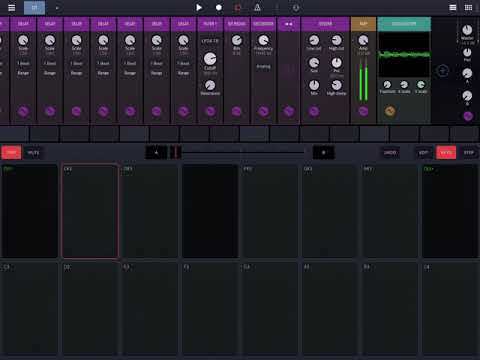This screenshot has width=480, height=360.
Task: Open the LP24 TB filter type selector
Action: click(210, 41)
